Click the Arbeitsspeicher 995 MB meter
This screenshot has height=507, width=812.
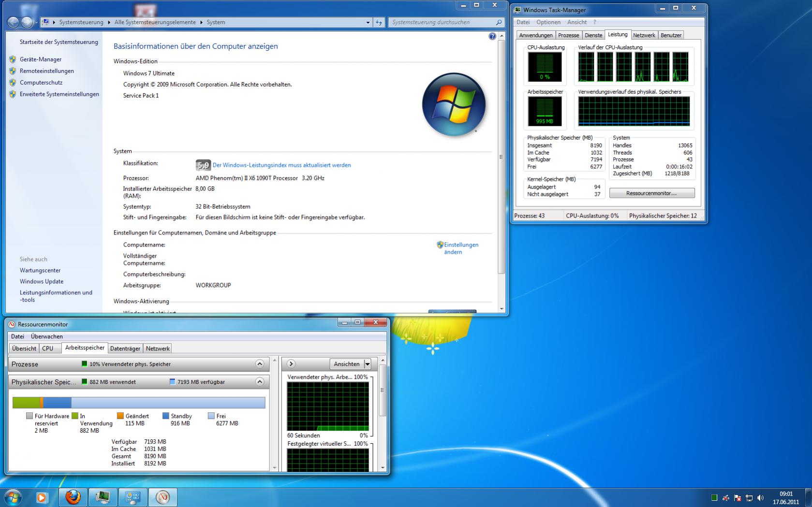[545, 111]
